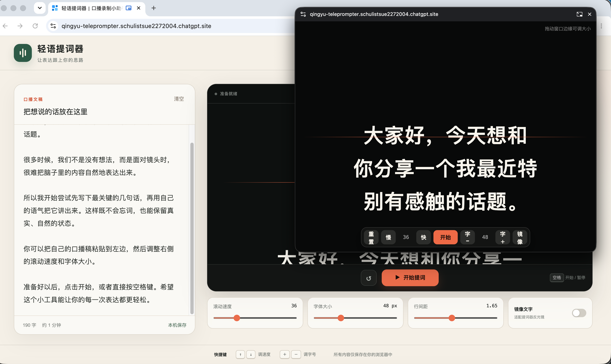The height and width of the screenshot is (364, 611).
Task: Close the 轻语提词器 browser tab
Action: [x=138, y=8]
